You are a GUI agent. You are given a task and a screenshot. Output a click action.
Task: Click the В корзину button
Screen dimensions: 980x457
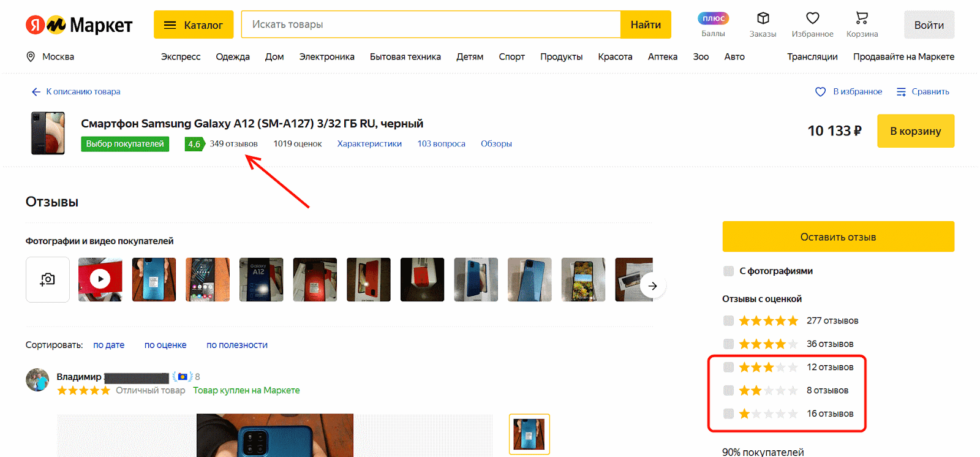coord(916,131)
